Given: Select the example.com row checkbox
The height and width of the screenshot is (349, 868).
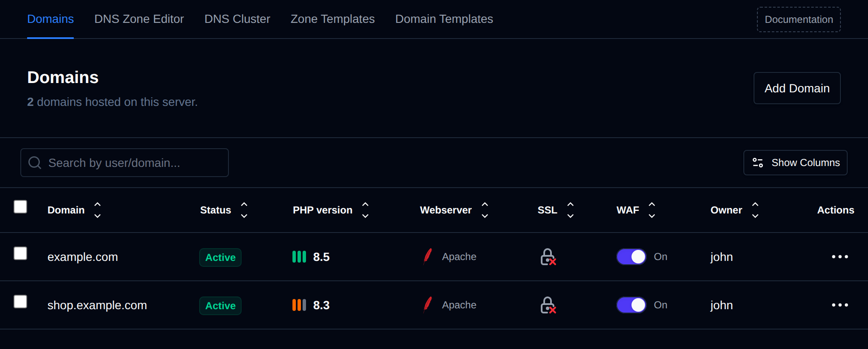Looking at the screenshot, I should (20, 253).
